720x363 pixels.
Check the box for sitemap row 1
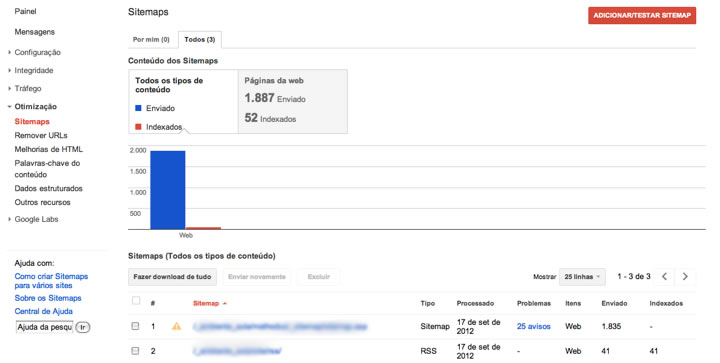[x=135, y=326]
